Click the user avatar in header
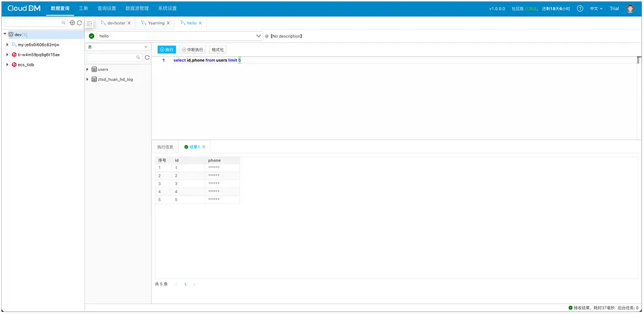Screen dimensions: 644x314 pos(630,9)
